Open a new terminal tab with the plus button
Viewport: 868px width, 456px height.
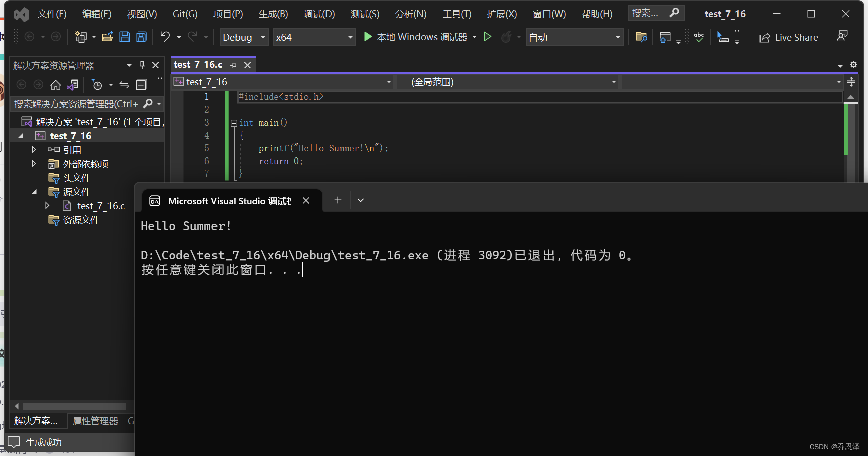click(x=337, y=200)
